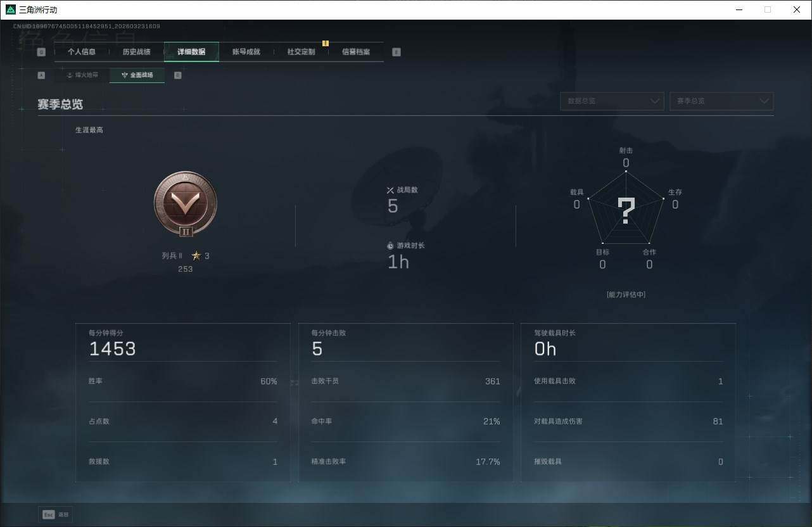Click the 使用载具击败 row
The width and height of the screenshot is (812, 527).
click(x=628, y=381)
